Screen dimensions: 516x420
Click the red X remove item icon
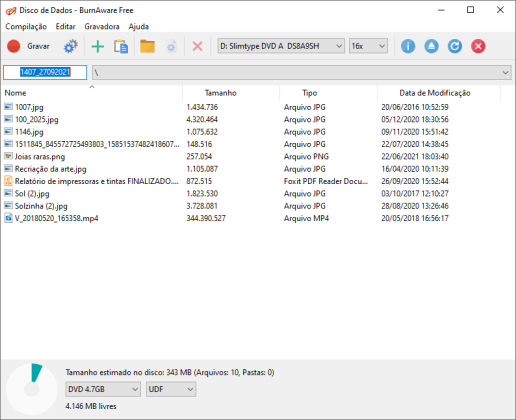pyautogui.click(x=197, y=46)
